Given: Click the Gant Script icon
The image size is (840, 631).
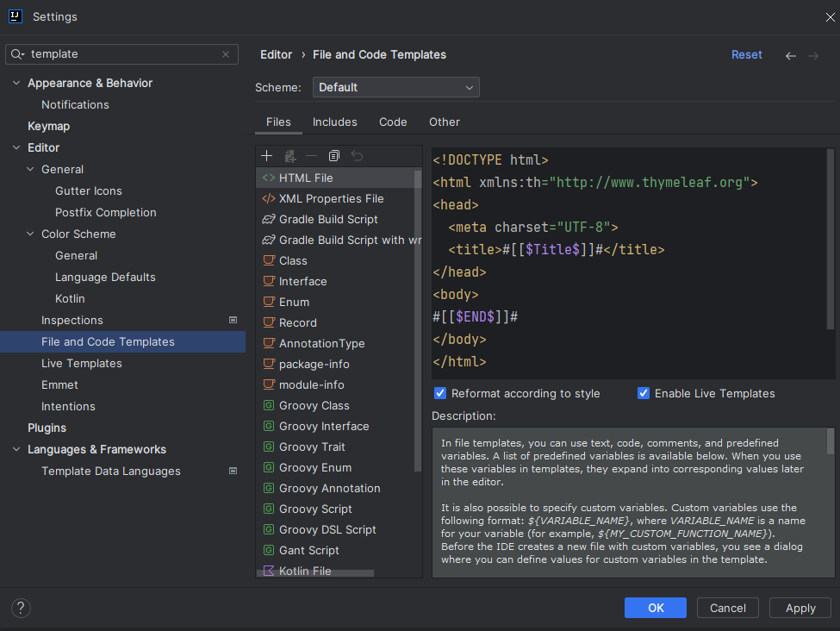Looking at the screenshot, I should [x=269, y=550].
